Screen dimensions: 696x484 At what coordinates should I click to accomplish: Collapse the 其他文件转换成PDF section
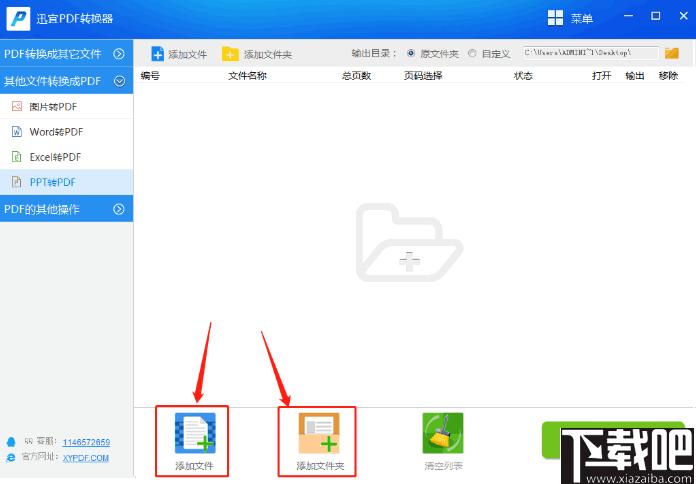pyautogui.click(x=67, y=81)
